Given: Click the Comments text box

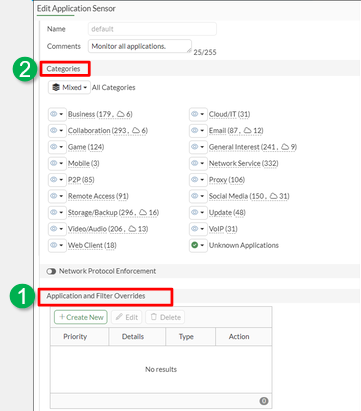Looking at the screenshot, I should tap(140, 46).
